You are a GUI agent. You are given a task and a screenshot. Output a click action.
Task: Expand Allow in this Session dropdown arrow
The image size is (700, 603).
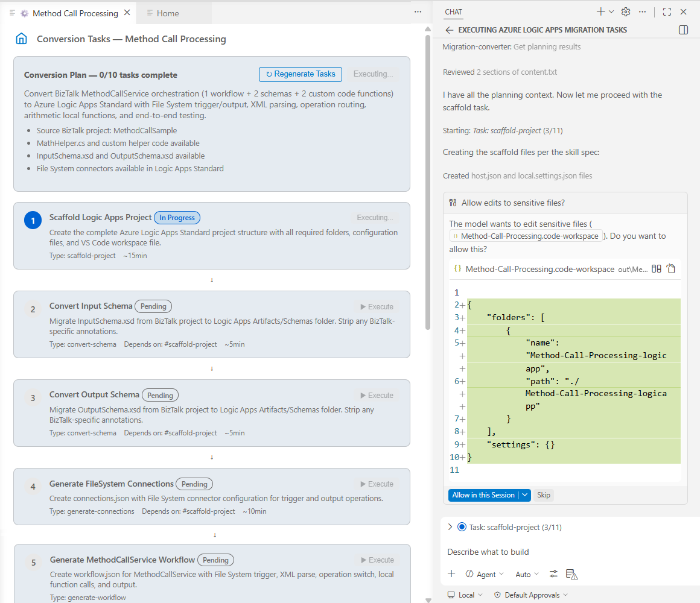525,495
